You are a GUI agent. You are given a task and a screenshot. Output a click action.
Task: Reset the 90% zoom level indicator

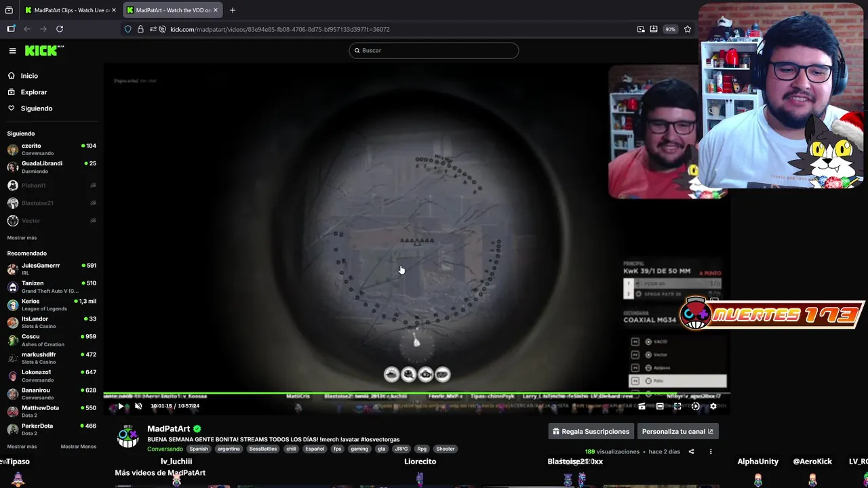click(x=670, y=29)
